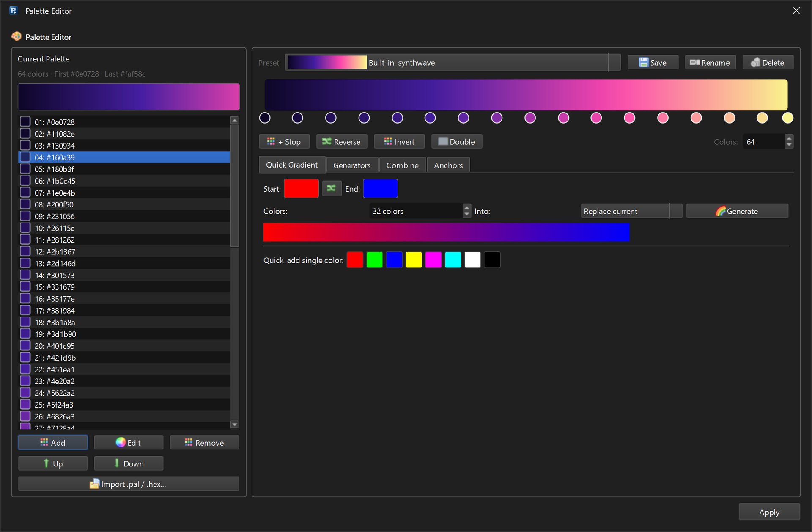Select the ninth purple-magenta gradient stop marker
This screenshot has width=812, height=532.
pos(530,118)
